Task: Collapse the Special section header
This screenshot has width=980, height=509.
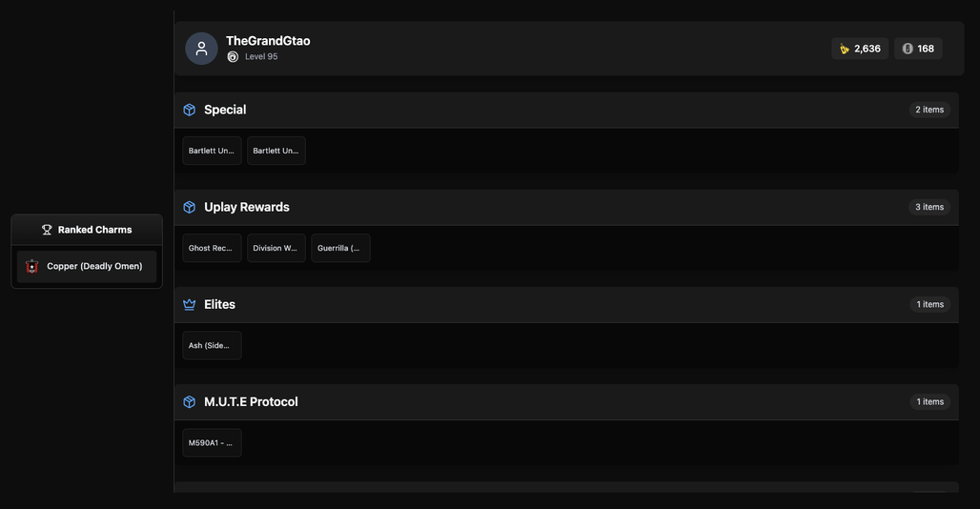Action: 566,110
